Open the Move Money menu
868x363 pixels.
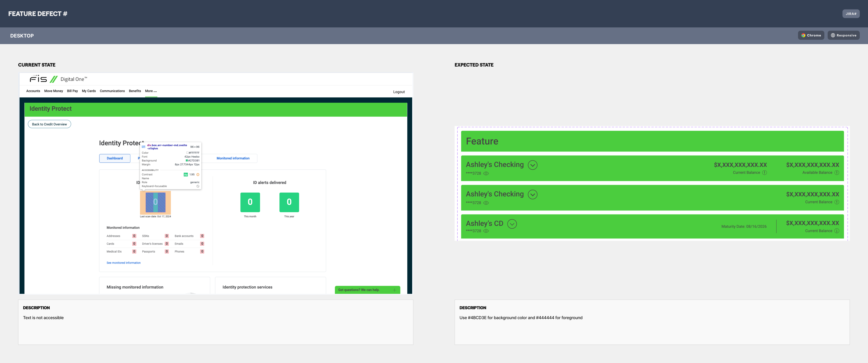[x=54, y=91]
